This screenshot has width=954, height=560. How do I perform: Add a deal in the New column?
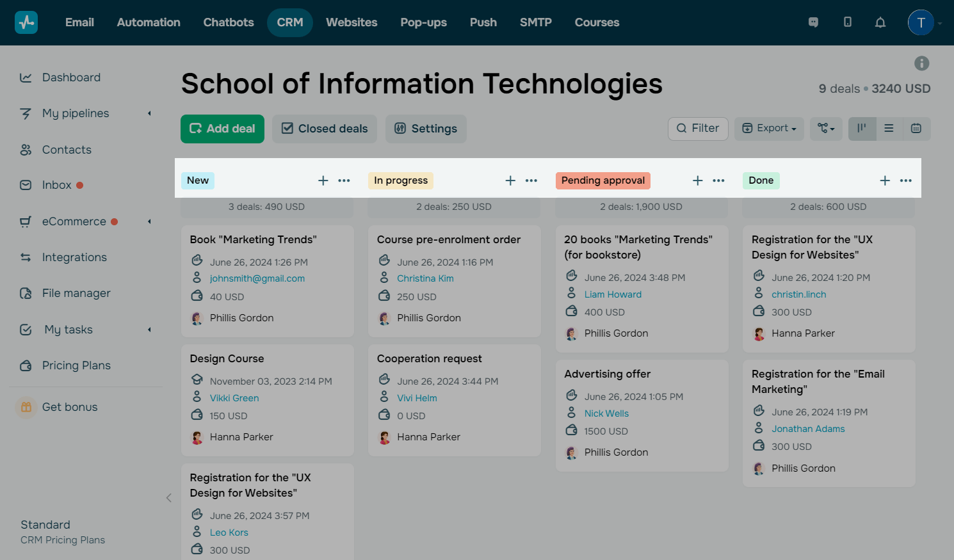tap(323, 180)
